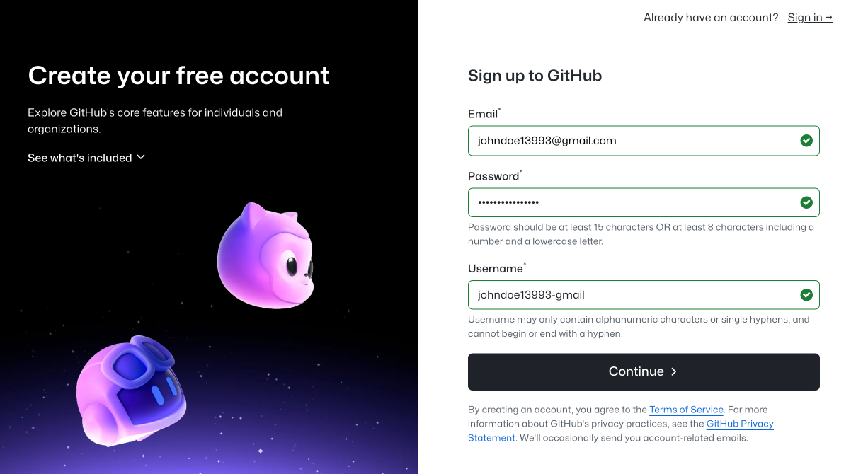Click the Email field label
This screenshot has height=474, width=868.
point(483,114)
